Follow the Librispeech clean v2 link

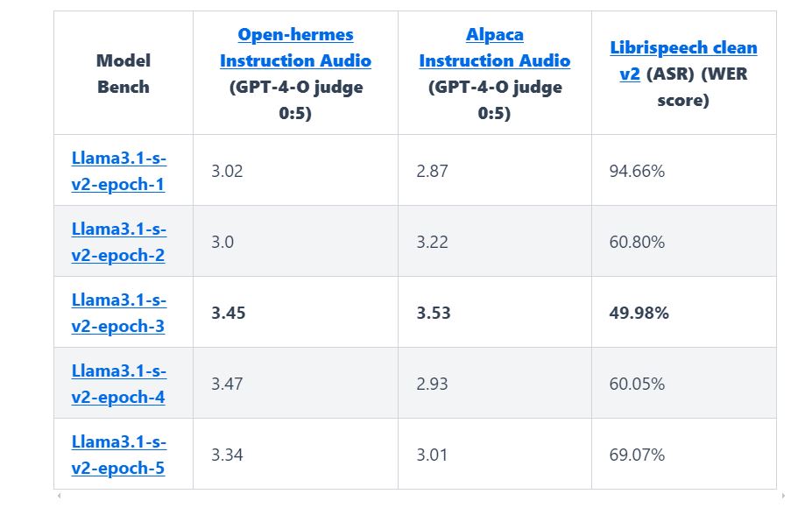[x=682, y=49]
